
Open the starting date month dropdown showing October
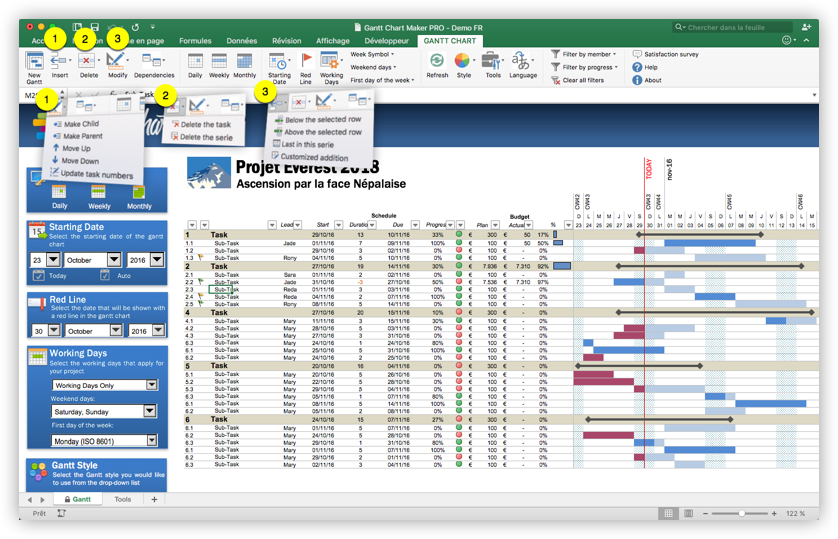[x=114, y=260]
